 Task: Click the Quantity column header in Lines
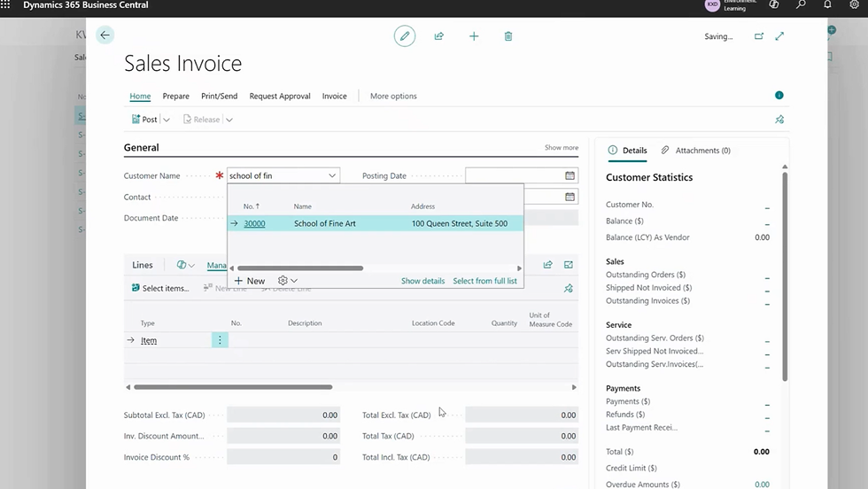504,322
